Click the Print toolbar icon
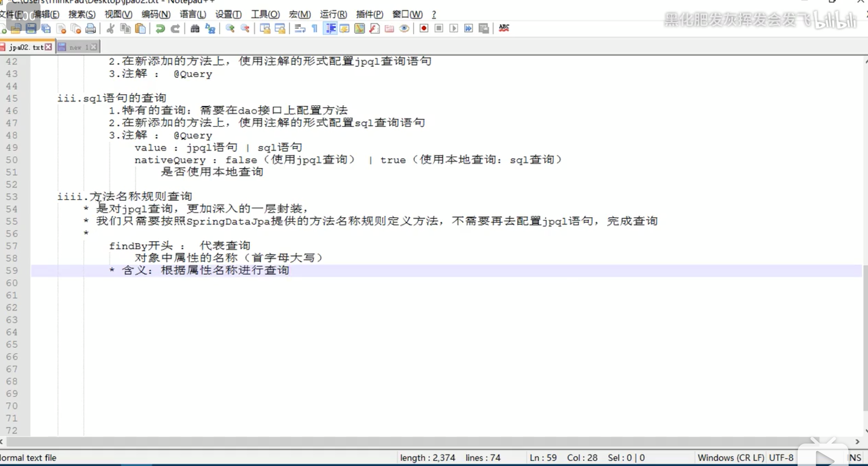Screen dimensions: 868x466 pos(91,29)
